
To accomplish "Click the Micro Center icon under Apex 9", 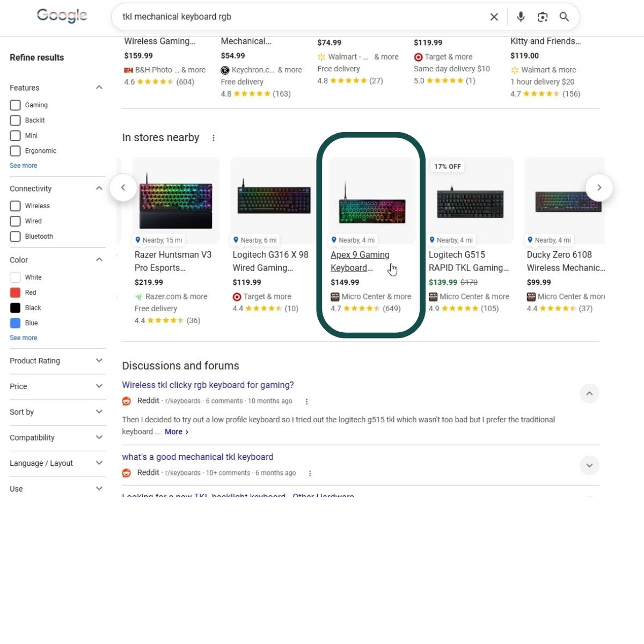I will (335, 297).
